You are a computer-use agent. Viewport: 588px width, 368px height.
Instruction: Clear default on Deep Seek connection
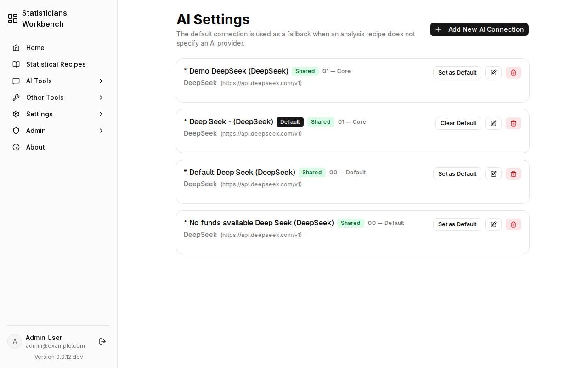(x=458, y=123)
